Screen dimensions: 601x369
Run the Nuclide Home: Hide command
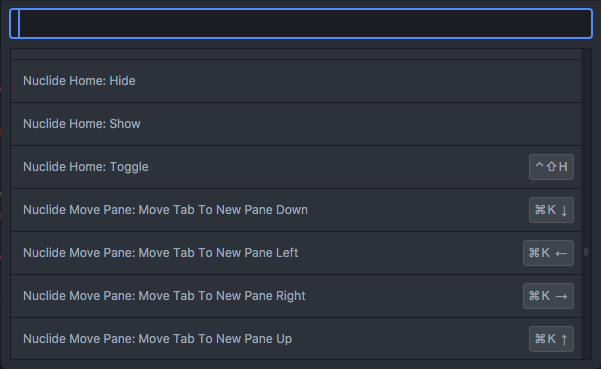(296, 81)
